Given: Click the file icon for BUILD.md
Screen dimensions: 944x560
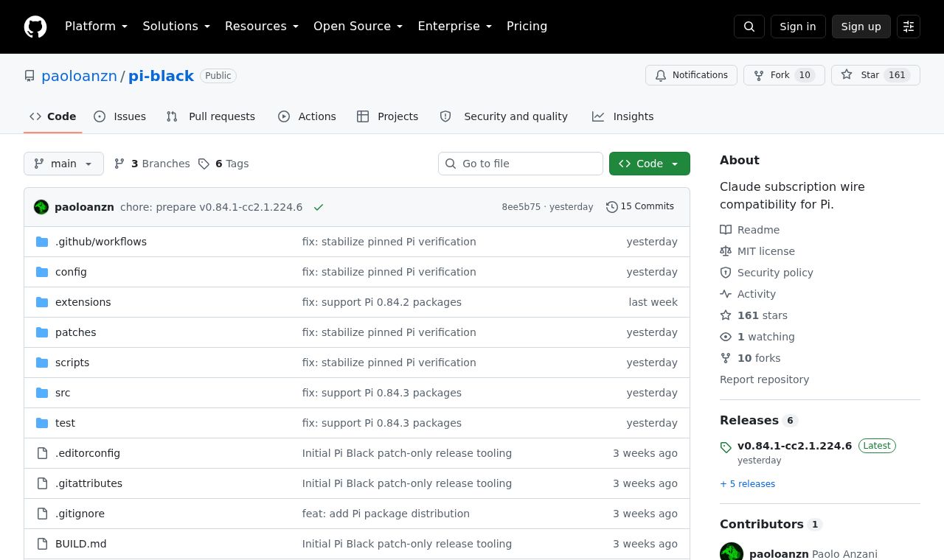Looking at the screenshot, I should click(x=42, y=544).
